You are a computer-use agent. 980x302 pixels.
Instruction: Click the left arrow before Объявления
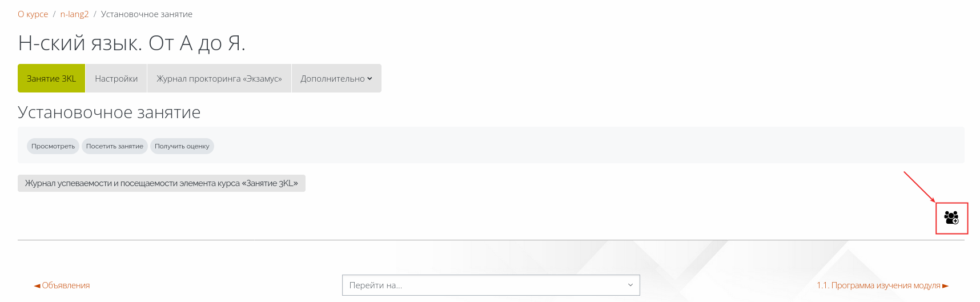coord(37,285)
